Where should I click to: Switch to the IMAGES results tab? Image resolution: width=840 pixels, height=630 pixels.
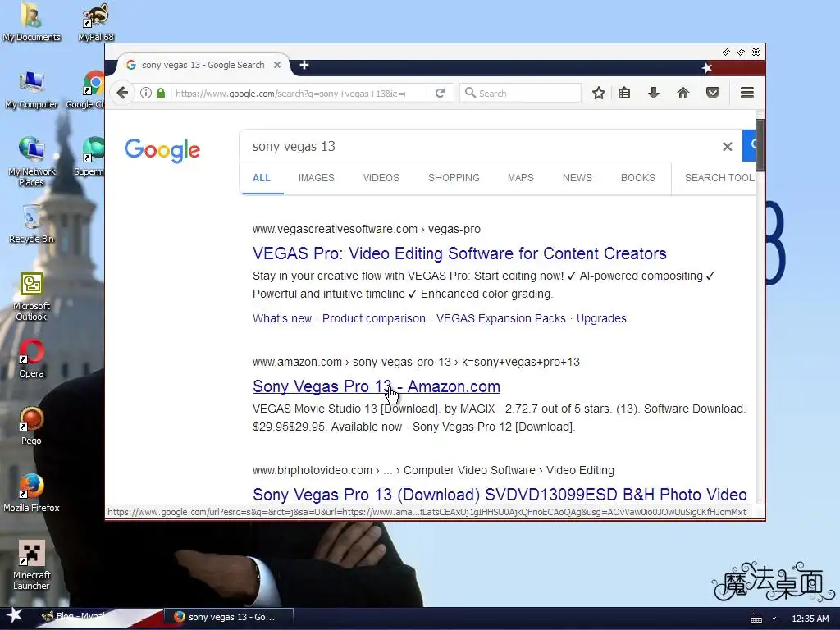point(316,178)
